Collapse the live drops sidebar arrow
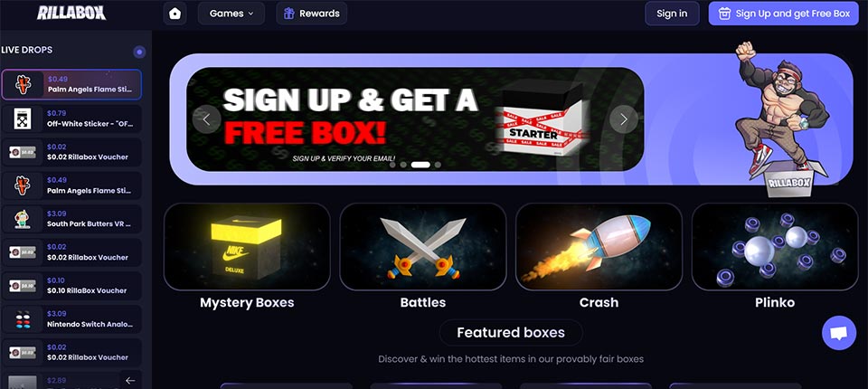The image size is (868, 389). (x=130, y=380)
